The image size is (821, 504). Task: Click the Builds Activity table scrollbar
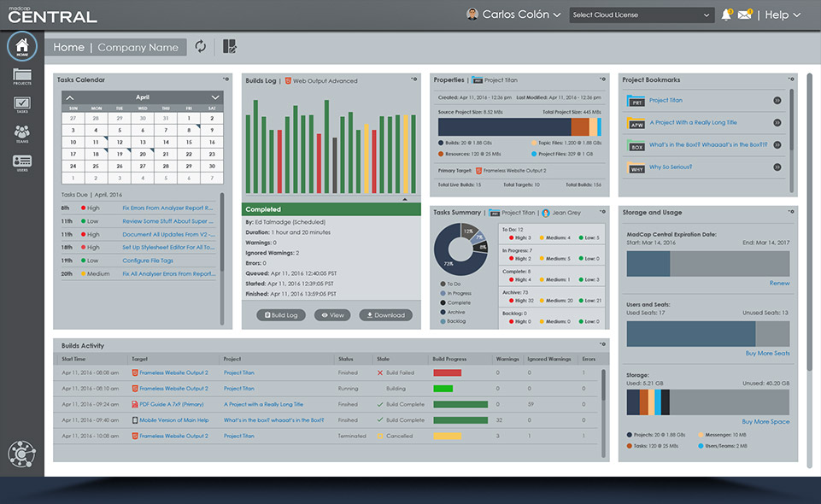click(603, 384)
